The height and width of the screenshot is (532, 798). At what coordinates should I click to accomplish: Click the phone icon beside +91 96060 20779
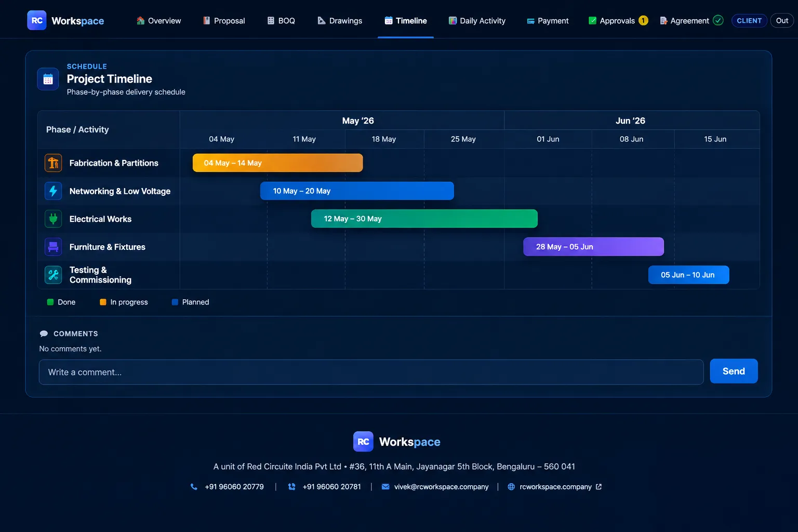194,487
